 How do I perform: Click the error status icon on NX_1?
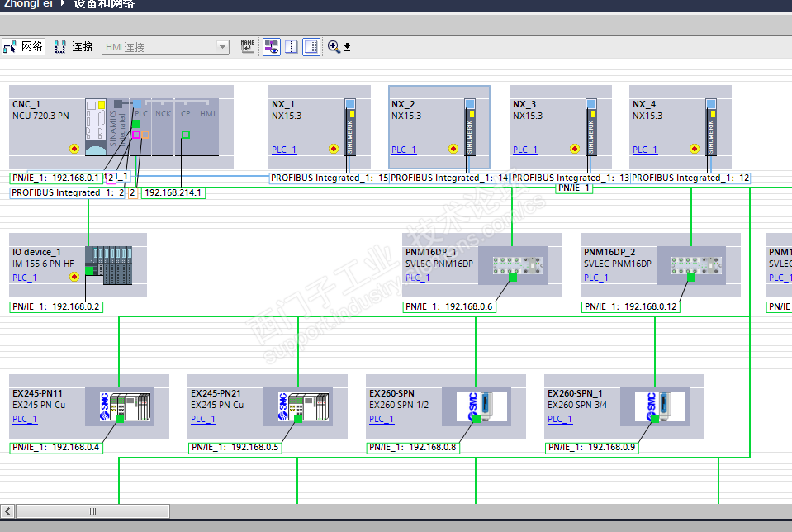coord(334,149)
